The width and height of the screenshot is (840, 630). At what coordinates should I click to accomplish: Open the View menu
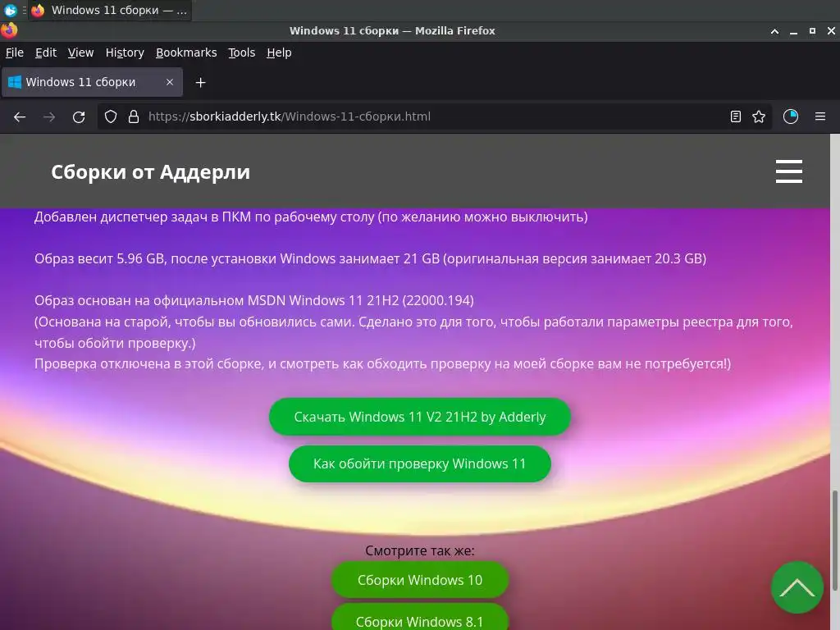tap(81, 52)
